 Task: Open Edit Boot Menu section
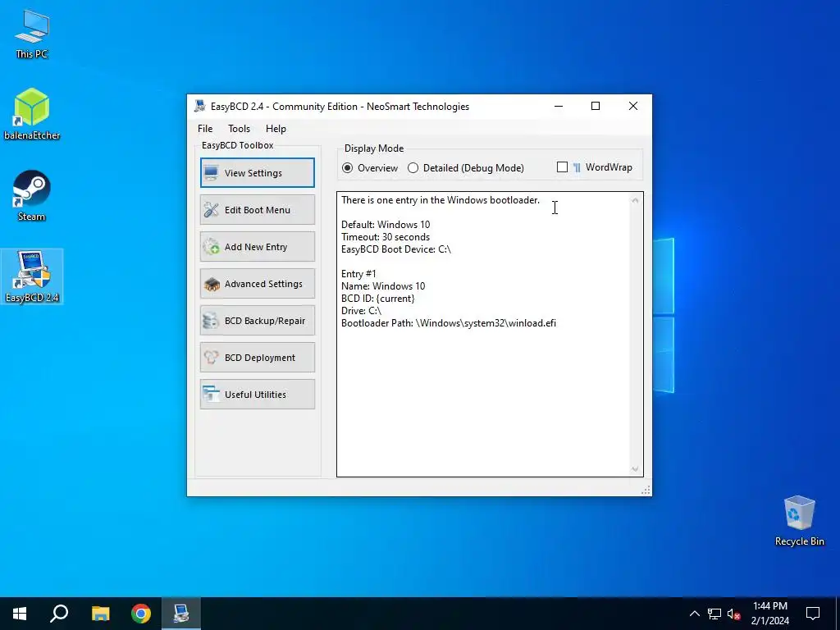click(257, 209)
